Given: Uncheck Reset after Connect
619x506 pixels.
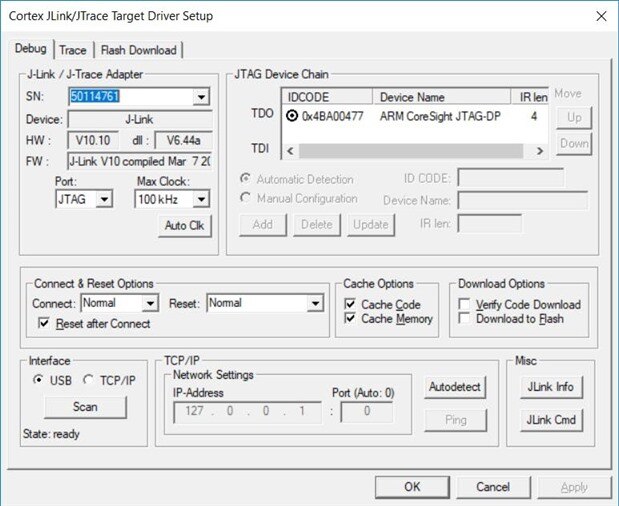Looking at the screenshot, I should (44, 323).
